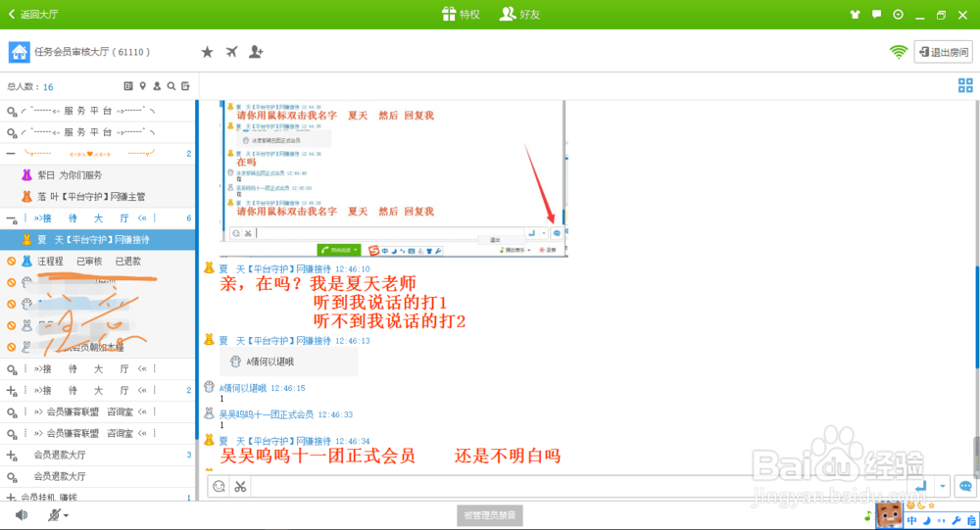The height and width of the screenshot is (530, 980).
Task: Click the quoted name bubble A情何以堪哦
Action: pyautogui.click(x=289, y=361)
